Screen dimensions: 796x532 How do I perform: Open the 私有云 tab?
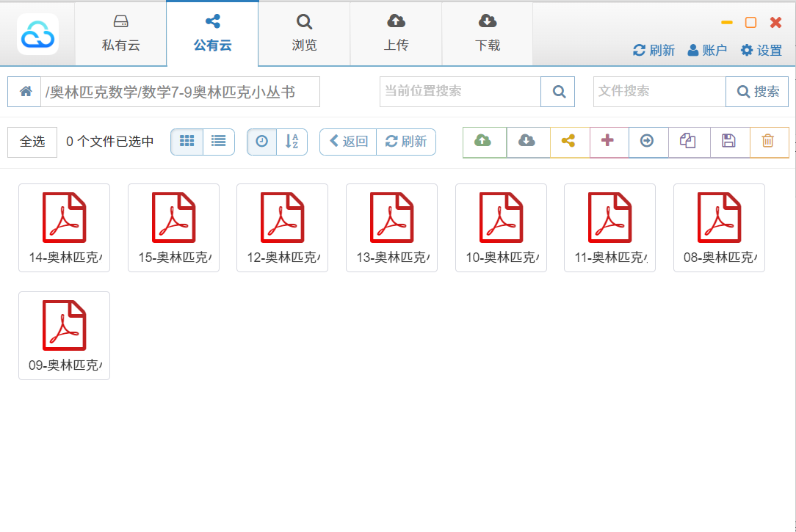pos(120,34)
